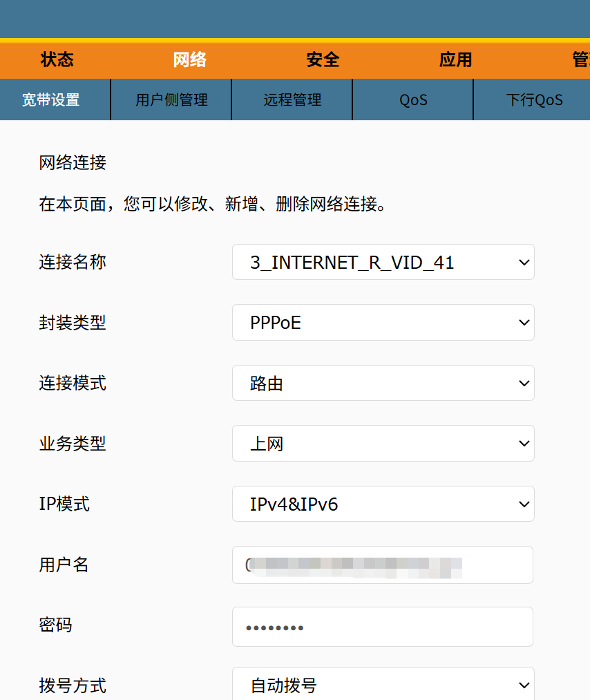Click the 连接模式 field label
The image size is (590, 700).
pos(73,383)
